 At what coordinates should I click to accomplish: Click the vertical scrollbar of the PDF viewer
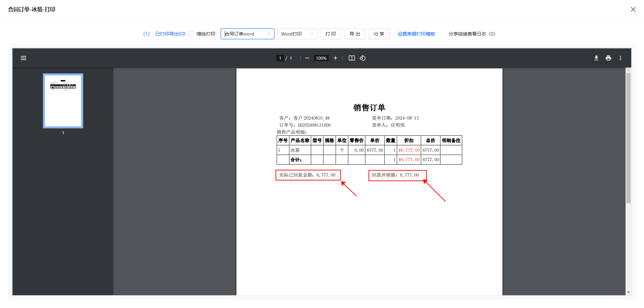tap(628, 137)
